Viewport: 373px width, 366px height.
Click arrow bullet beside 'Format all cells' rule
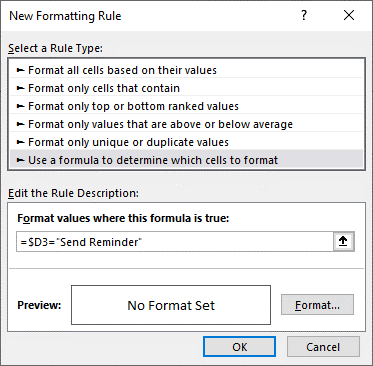21,70
